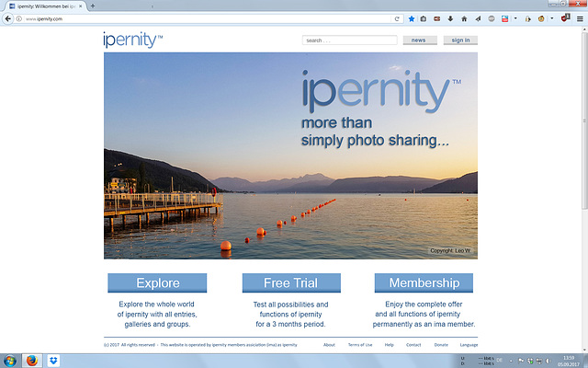The height and width of the screenshot is (368, 588).
Task: Open the Firefox hamburger menu
Action: (580, 18)
